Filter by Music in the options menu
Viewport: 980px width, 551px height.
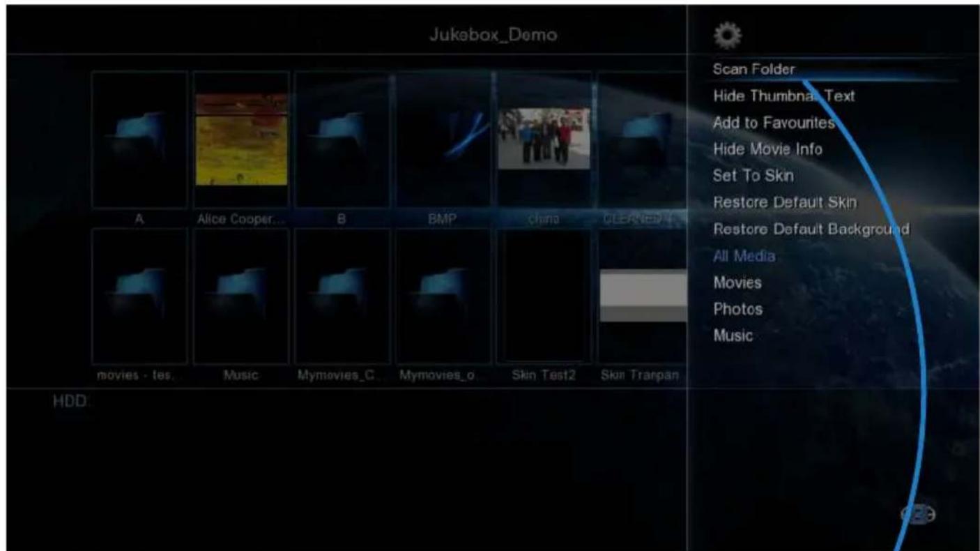click(x=733, y=335)
